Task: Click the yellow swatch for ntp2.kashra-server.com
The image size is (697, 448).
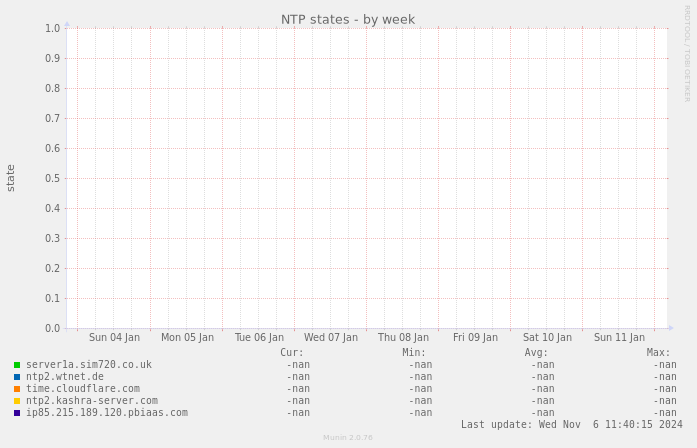Action: (x=17, y=401)
